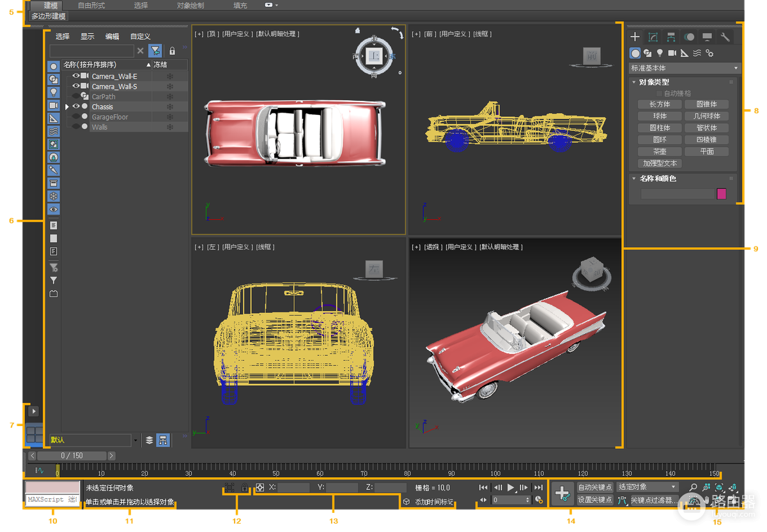
Task: Open the Modify panel tab icon
Action: tap(653, 37)
